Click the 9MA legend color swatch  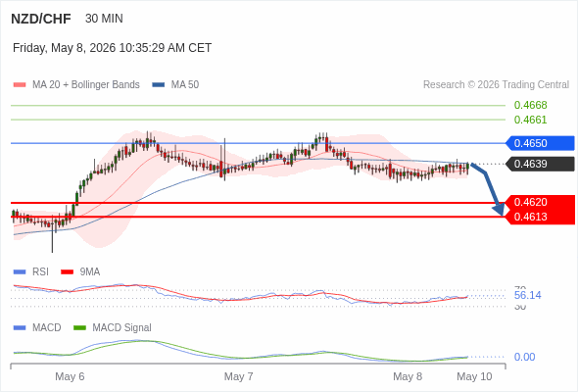click(67, 272)
